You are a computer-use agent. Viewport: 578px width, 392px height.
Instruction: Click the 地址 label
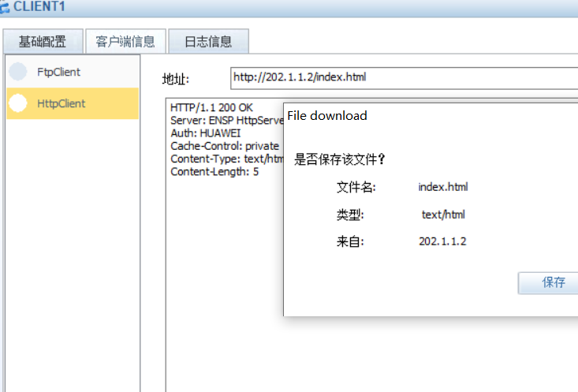176,79
